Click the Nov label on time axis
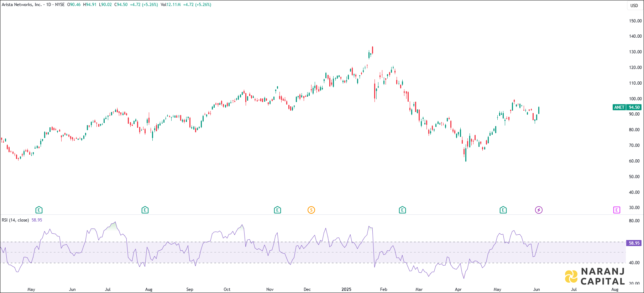The width and height of the screenshot is (644, 293). 270,289
